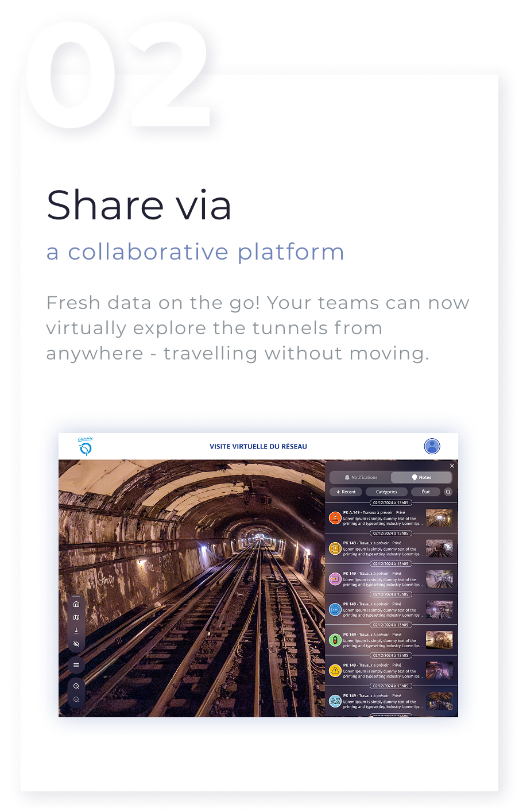Screen dimensions: 519x812
Task: Click the home icon in the left toolbar
Action: click(x=76, y=604)
